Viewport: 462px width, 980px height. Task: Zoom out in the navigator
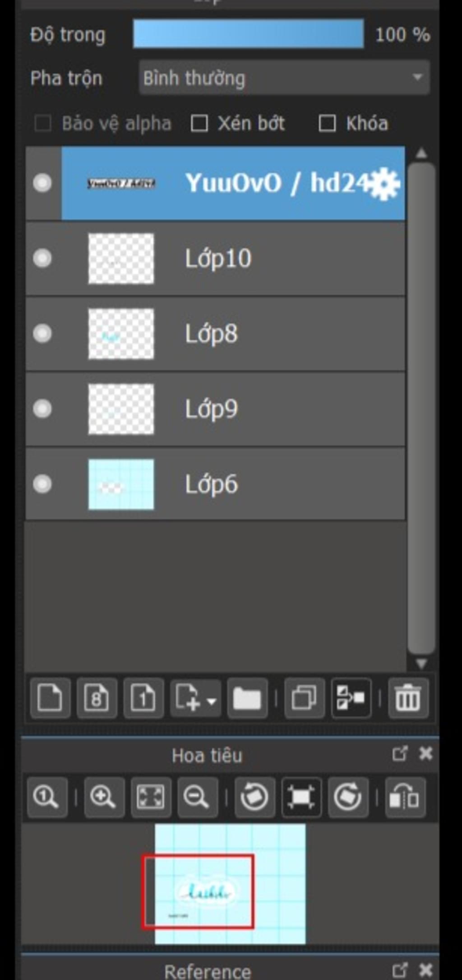tap(197, 797)
